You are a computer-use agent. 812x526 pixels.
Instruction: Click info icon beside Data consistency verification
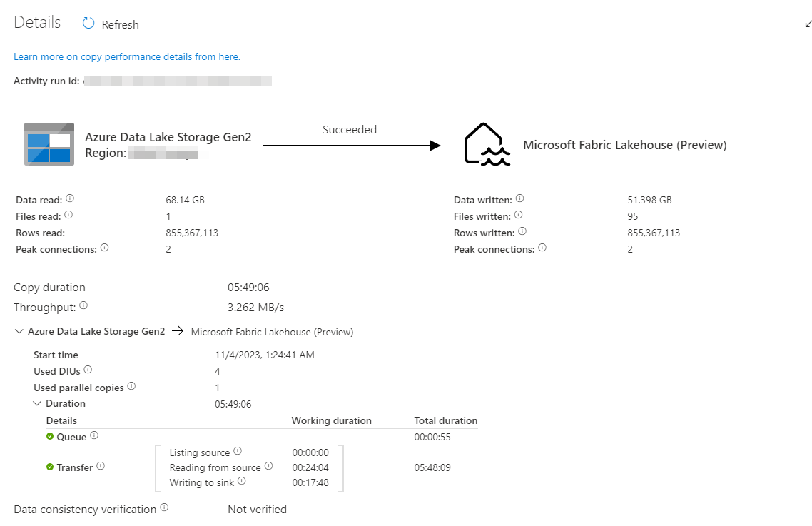click(164, 507)
